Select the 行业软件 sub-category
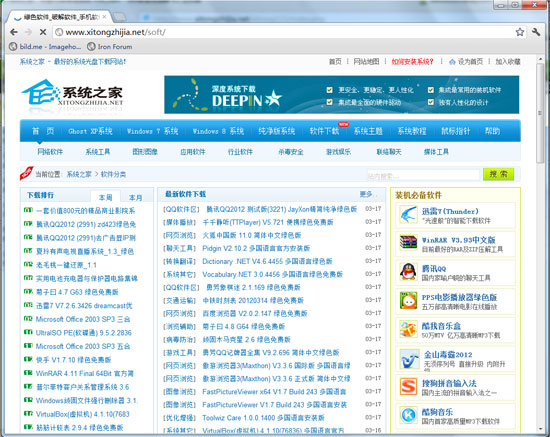The image size is (550, 437). pos(240,152)
